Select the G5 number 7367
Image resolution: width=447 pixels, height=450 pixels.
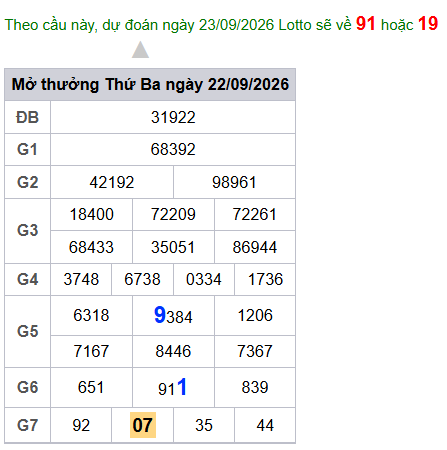click(255, 351)
